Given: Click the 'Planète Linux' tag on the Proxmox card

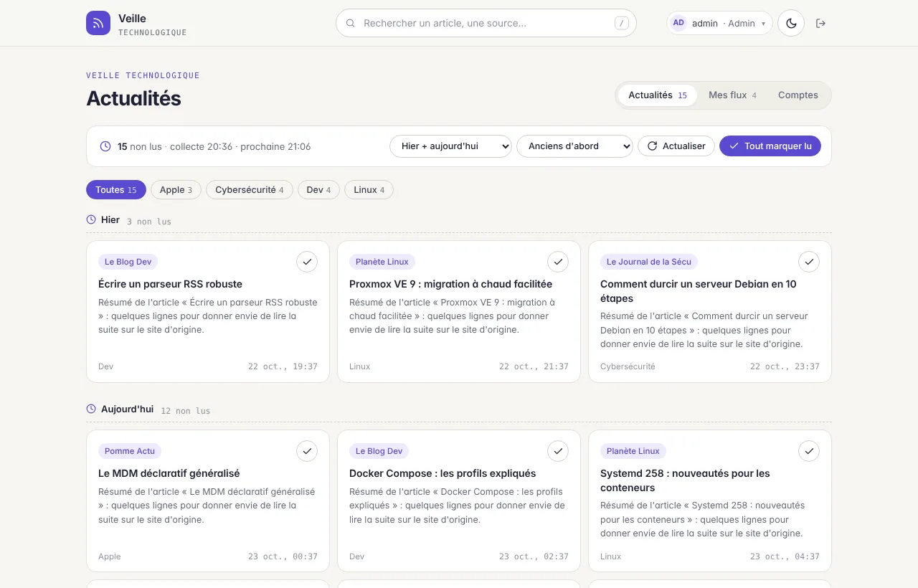Looking at the screenshot, I should [382, 262].
